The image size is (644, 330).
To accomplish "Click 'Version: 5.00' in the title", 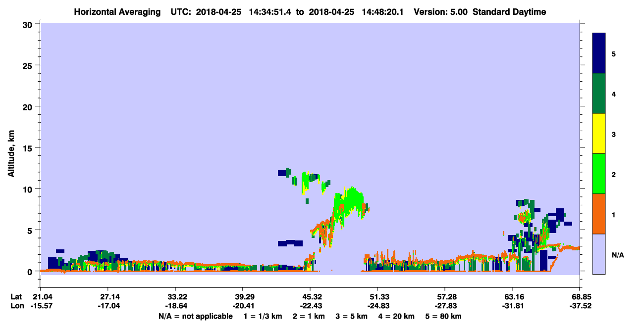I will coord(441,12).
